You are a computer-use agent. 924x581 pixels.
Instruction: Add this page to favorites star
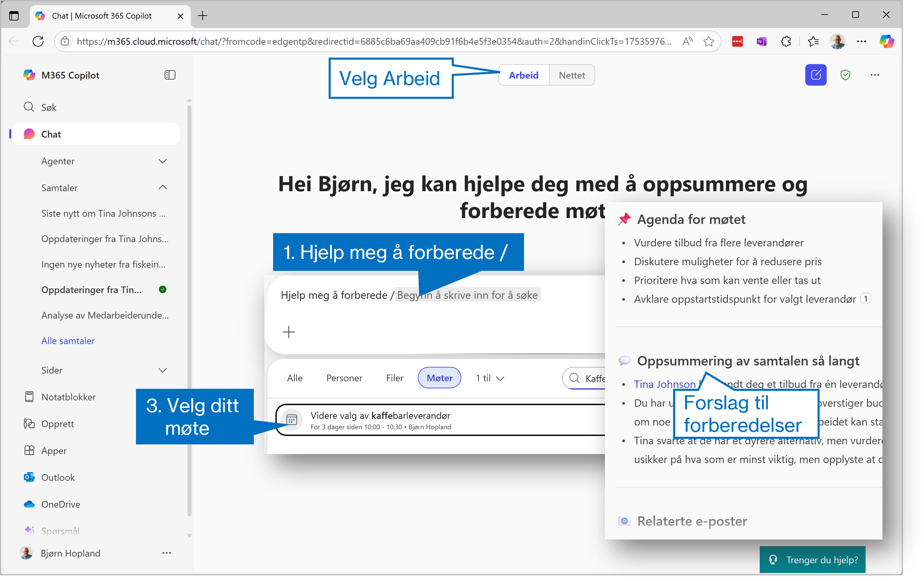709,41
